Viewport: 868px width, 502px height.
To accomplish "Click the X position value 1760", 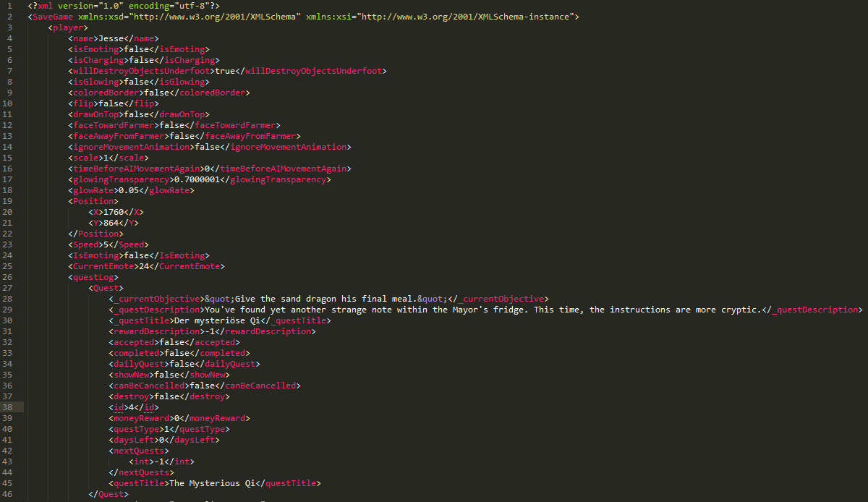I will pyautogui.click(x=114, y=212).
